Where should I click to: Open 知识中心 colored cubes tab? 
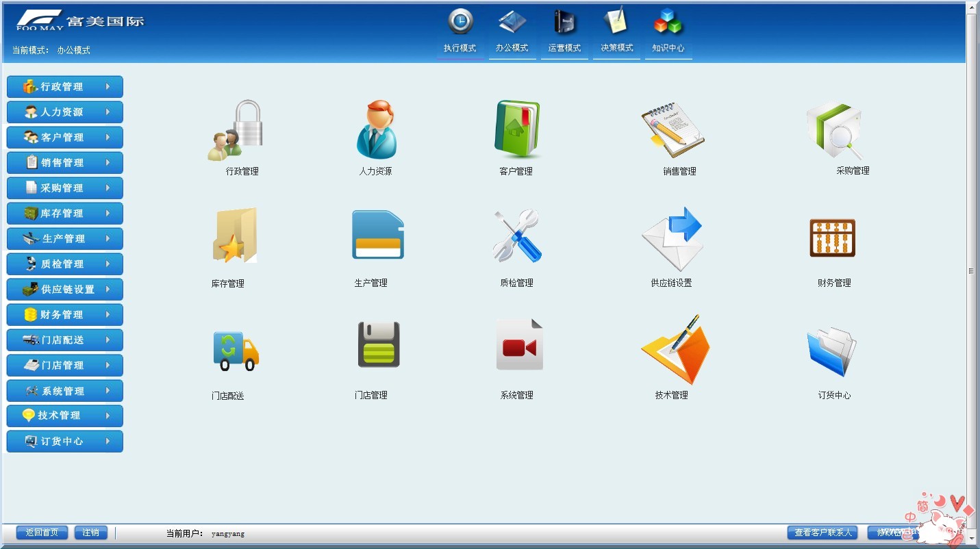click(x=668, y=32)
